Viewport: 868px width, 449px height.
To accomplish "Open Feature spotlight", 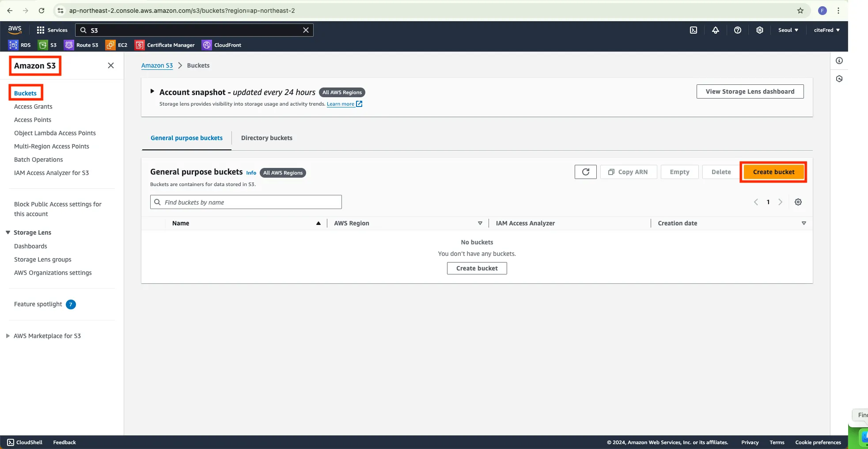I will [x=38, y=304].
